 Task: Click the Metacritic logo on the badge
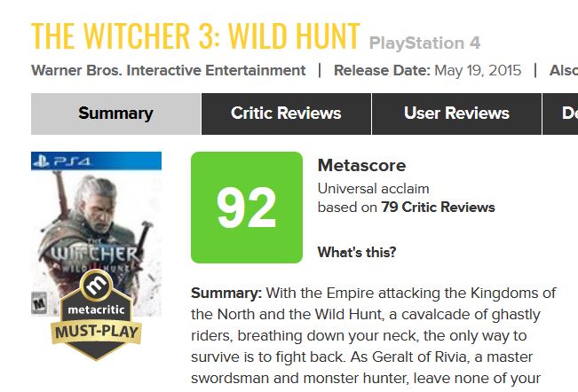[97, 287]
